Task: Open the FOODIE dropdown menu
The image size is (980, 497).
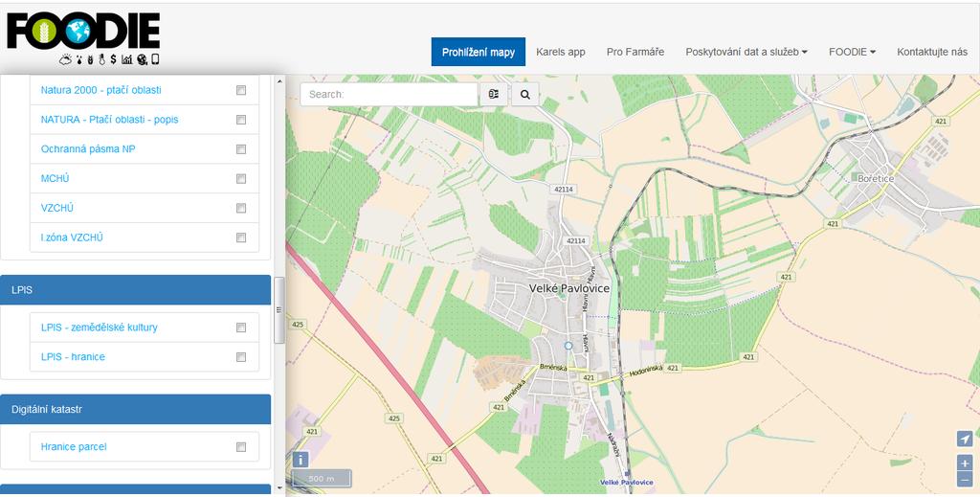Action: 852,52
